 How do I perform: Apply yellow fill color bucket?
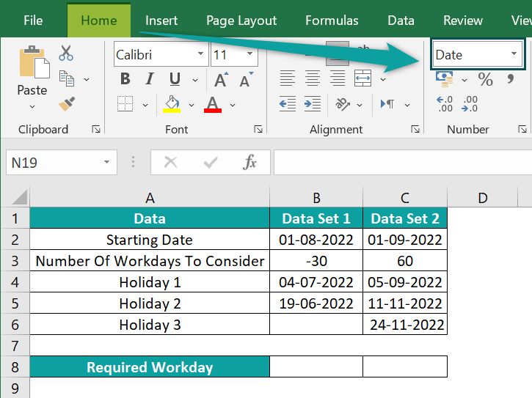(x=172, y=104)
